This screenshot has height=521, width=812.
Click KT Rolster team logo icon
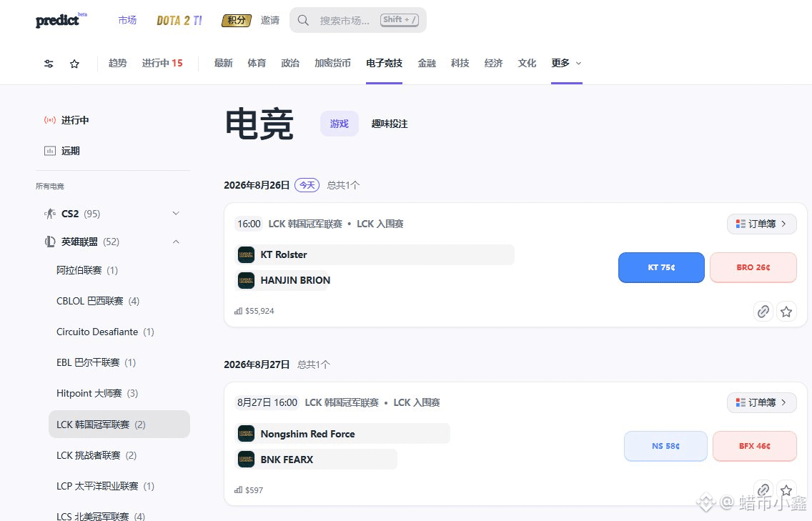pos(246,254)
